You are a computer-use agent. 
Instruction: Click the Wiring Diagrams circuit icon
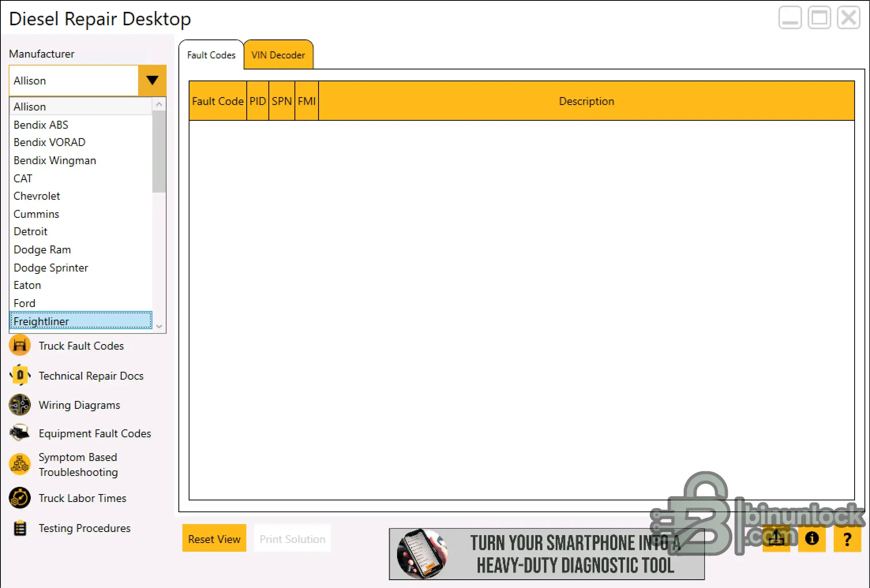pos(20,405)
